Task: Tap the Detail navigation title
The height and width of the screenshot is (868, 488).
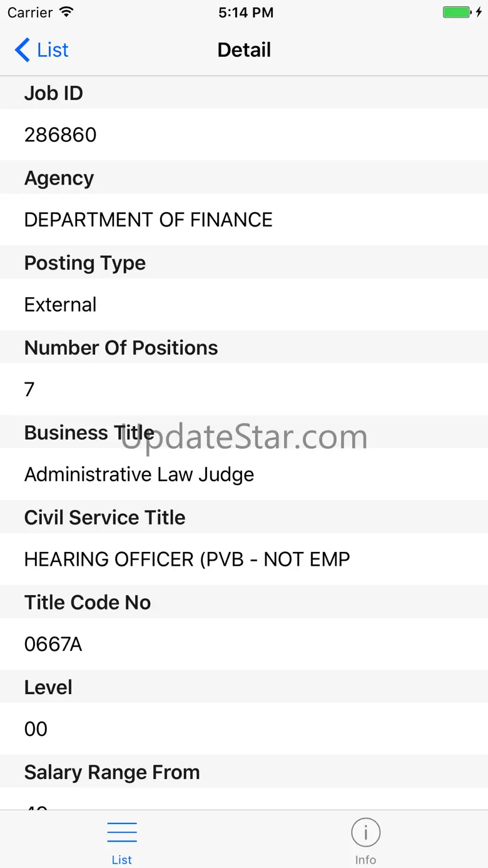Action: 244,50
